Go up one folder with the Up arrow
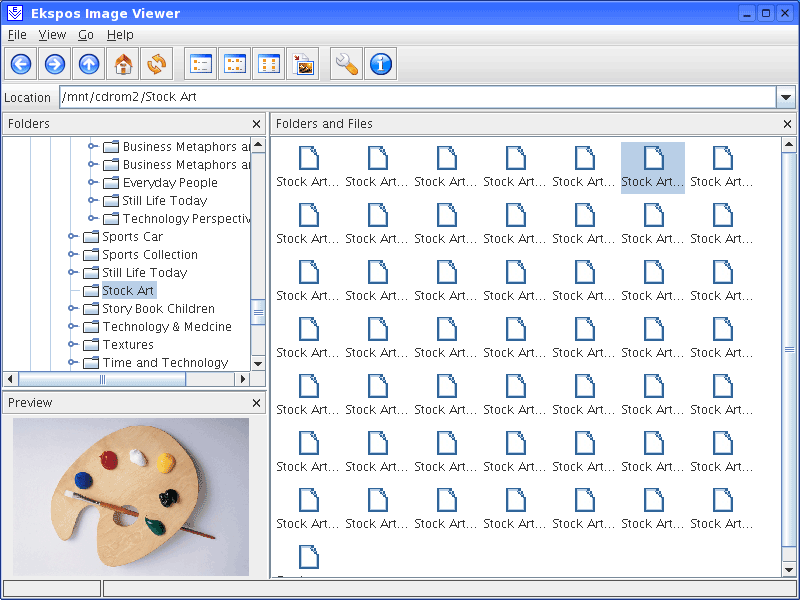 pyautogui.click(x=89, y=65)
